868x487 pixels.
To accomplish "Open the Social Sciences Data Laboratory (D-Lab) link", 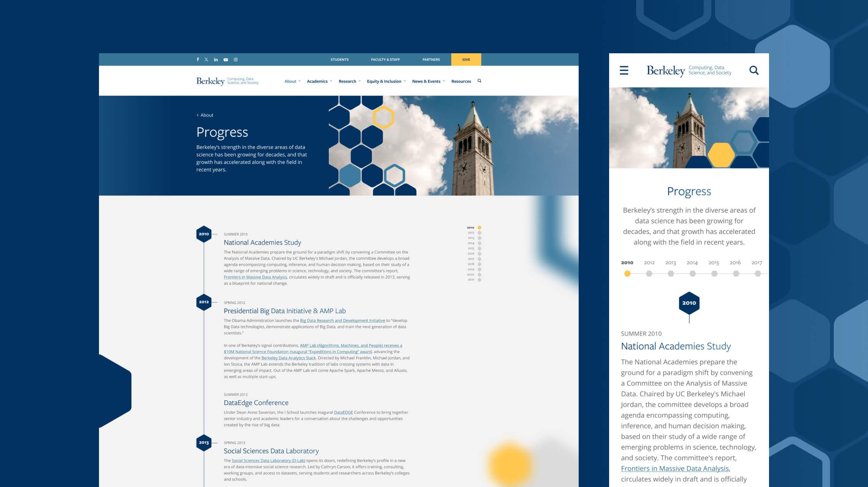I will pyautogui.click(x=268, y=461).
